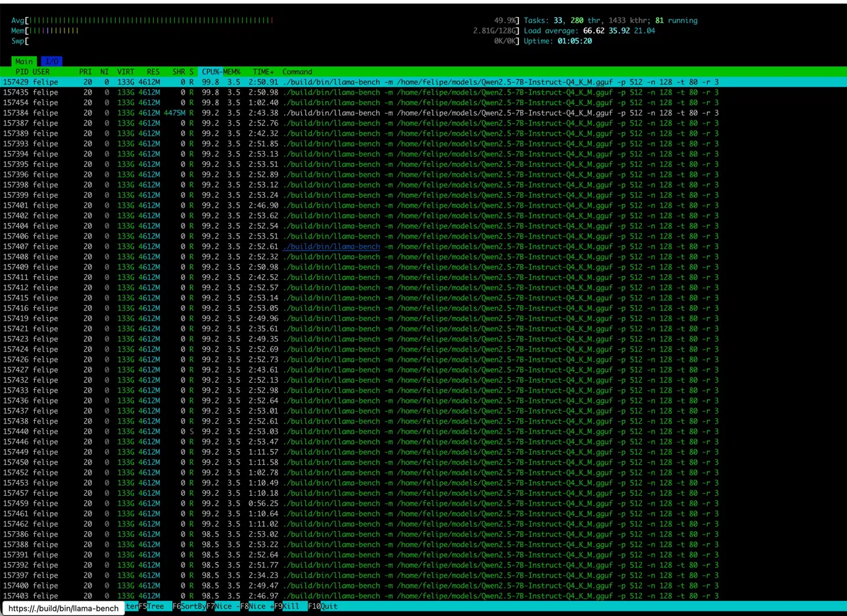
Task: Select process row with PID 157396
Action: tap(423, 174)
